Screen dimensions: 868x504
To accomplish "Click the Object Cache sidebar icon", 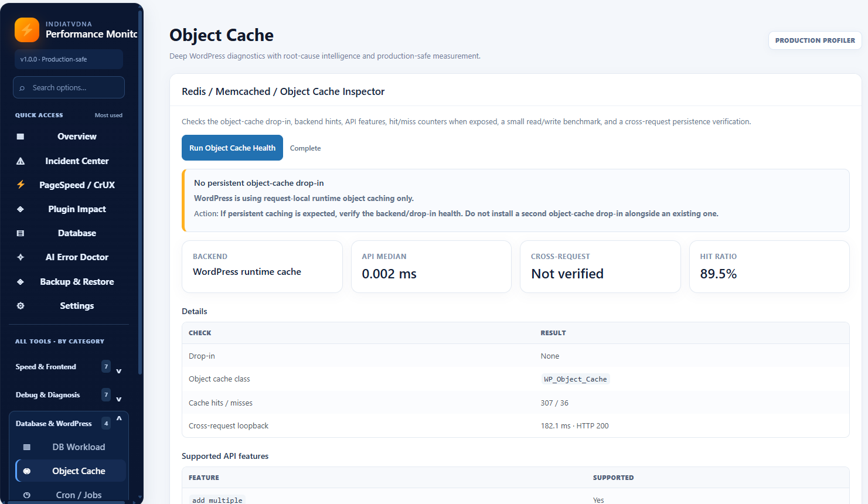I will coord(26,471).
